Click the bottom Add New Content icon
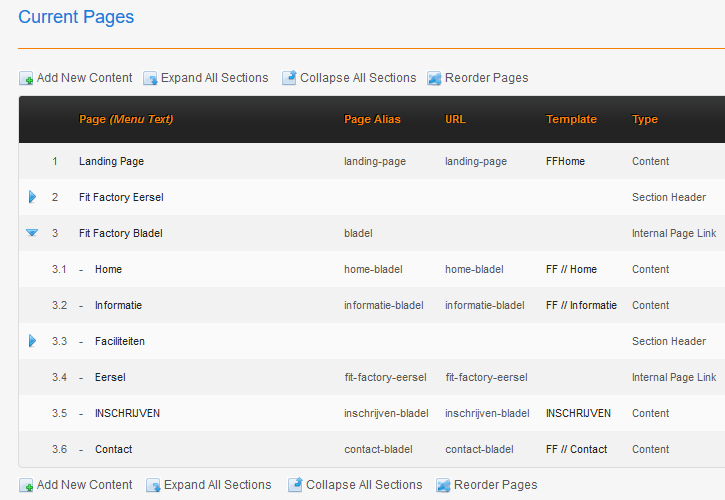 [x=26, y=485]
